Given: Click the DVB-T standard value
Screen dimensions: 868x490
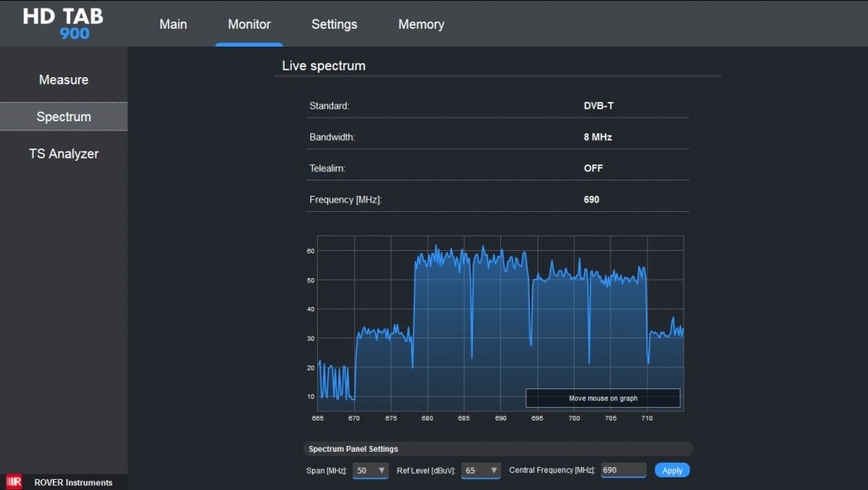Looking at the screenshot, I should pos(598,106).
